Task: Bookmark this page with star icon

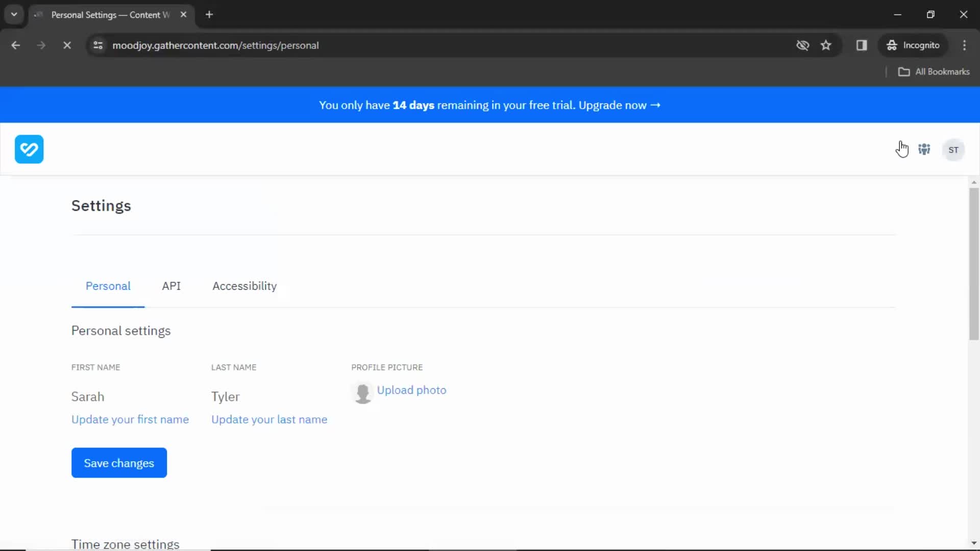Action: (x=826, y=45)
